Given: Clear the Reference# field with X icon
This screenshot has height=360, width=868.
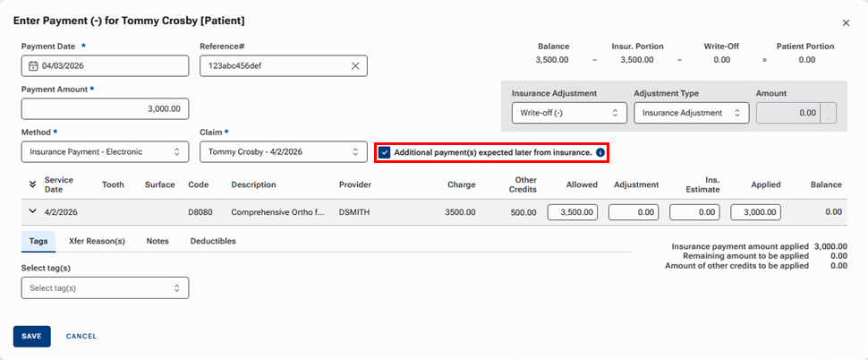Looking at the screenshot, I should click(x=354, y=66).
